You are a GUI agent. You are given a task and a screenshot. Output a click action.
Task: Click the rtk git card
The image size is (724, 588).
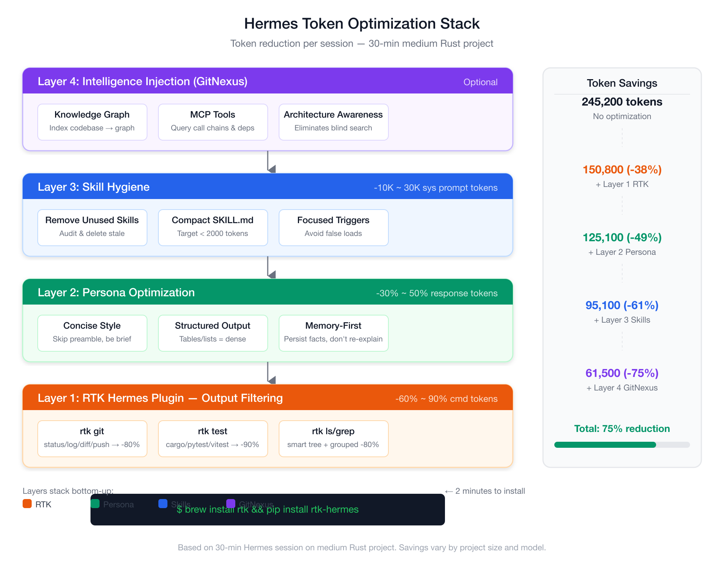92,439
